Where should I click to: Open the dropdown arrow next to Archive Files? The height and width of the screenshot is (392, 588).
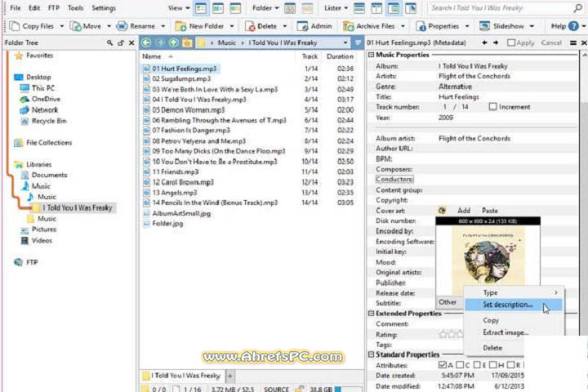point(403,26)
